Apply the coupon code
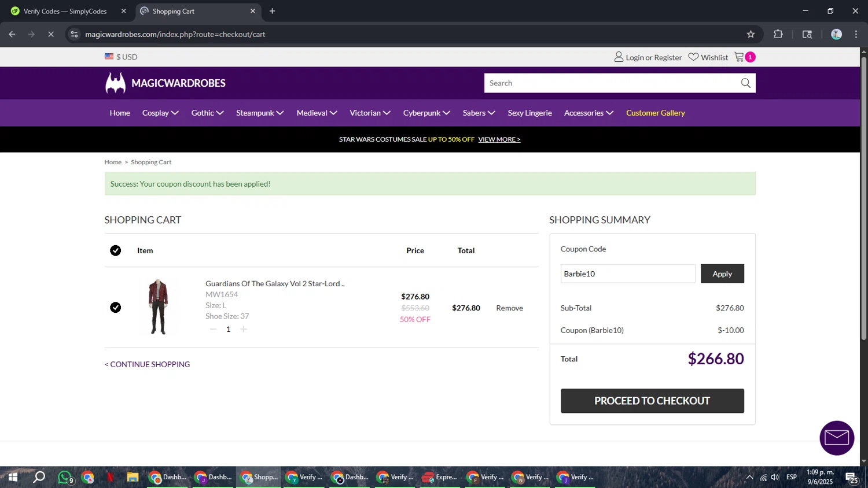This screenshot has width=868, height=488. (x=722, y=273)
